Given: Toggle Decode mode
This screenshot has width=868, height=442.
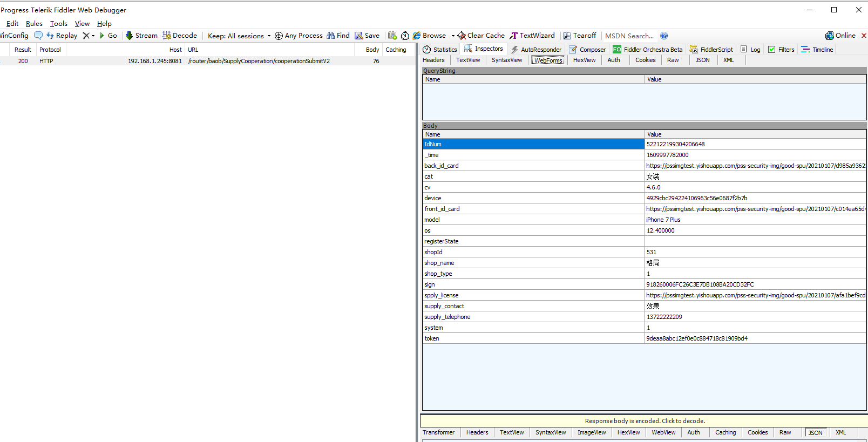Looking at the screenshot, I should pos(180,36).
